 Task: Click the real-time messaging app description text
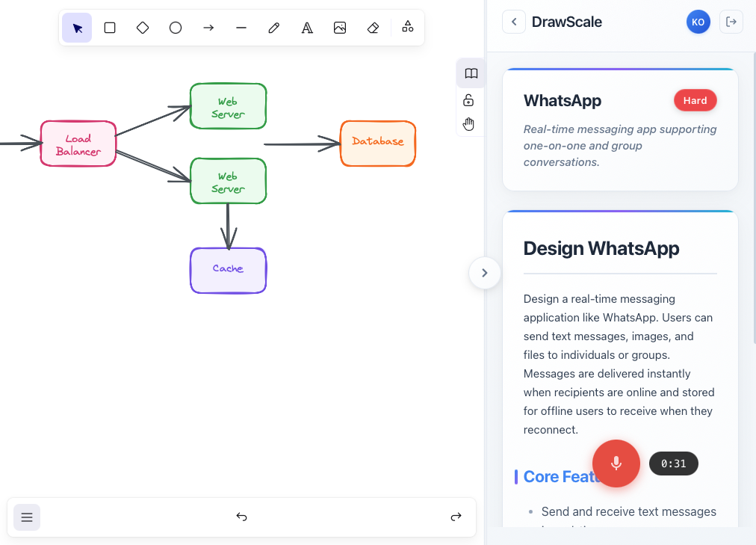620,146
